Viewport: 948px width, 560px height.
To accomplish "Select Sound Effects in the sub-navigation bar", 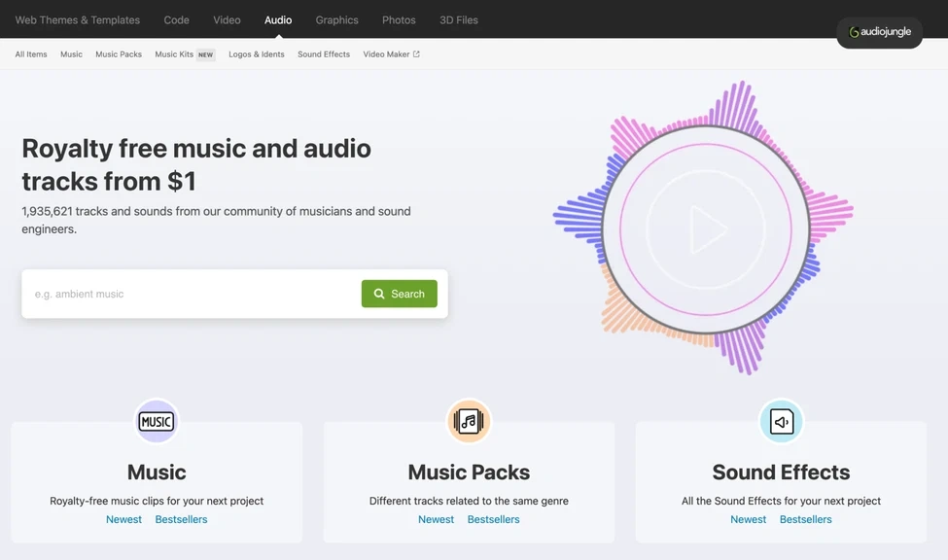I will pos(324,53).
